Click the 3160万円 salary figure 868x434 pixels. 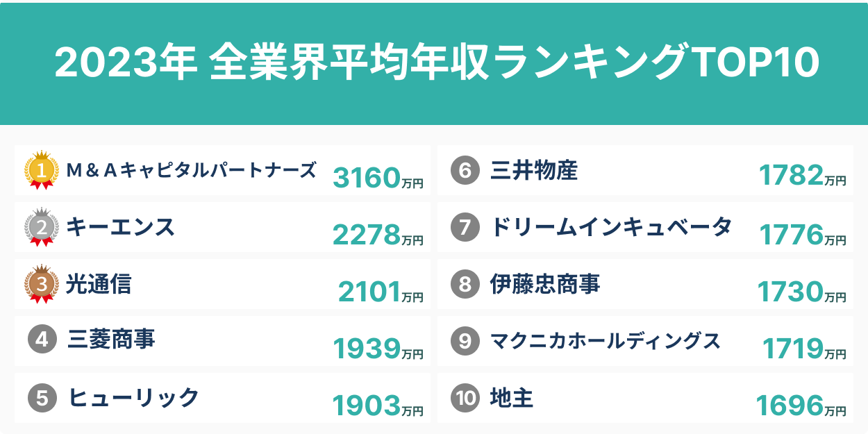coord(378,178)
